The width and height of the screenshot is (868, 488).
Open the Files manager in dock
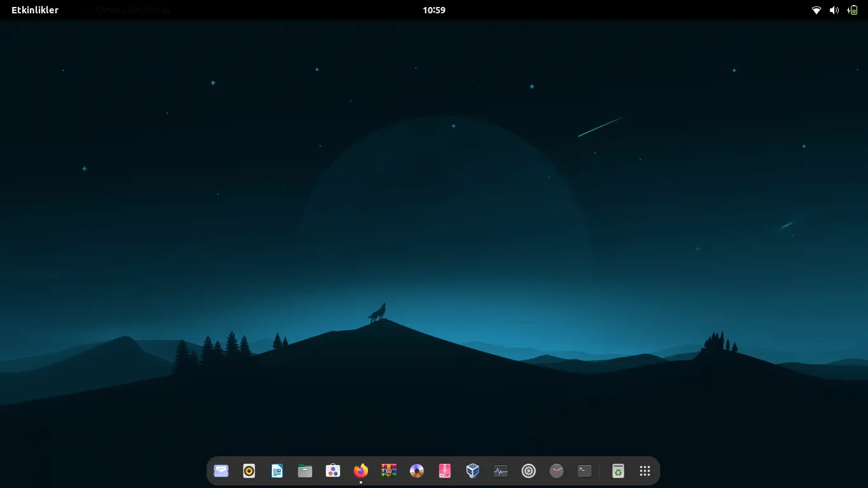(305, 471)
